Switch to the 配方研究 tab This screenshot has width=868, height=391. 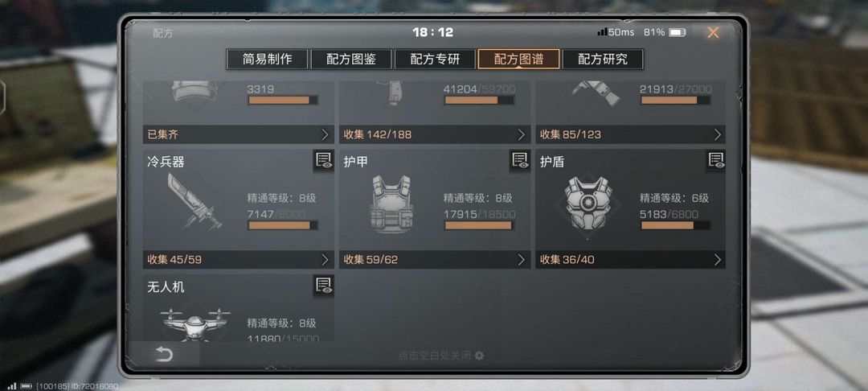[603, 60]
